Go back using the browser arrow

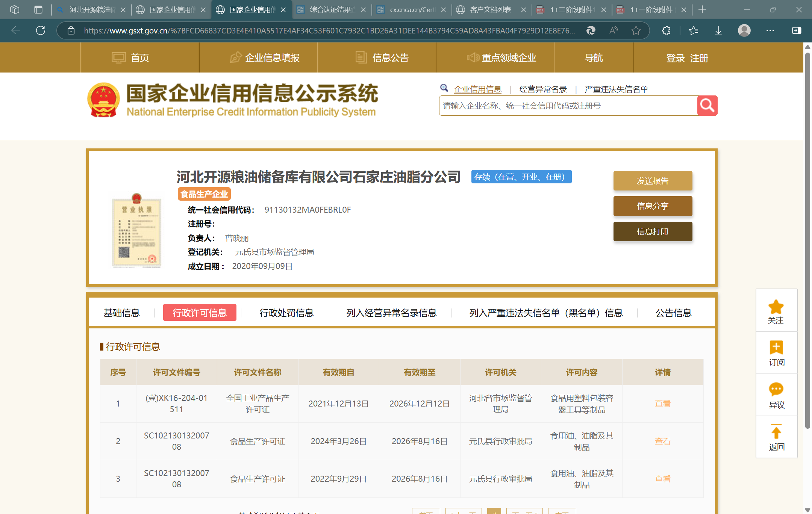[16, 30]
